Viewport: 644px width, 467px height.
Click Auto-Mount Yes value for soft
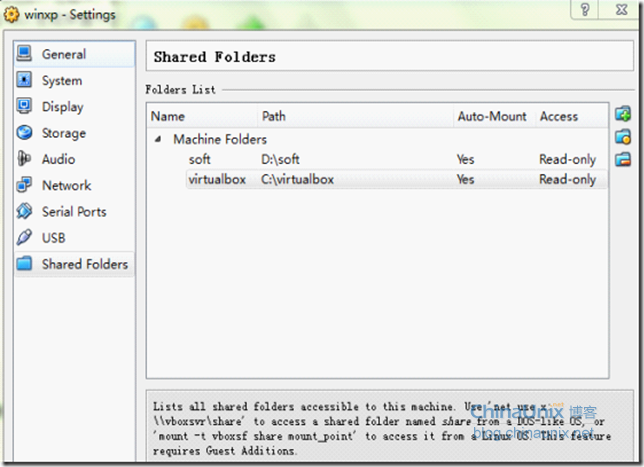coord(466,159)
